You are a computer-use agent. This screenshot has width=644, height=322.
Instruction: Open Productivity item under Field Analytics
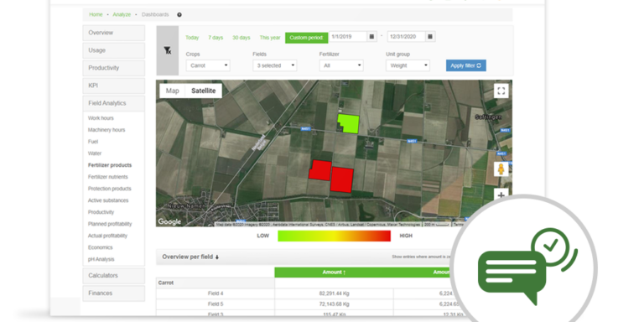[101, 212]
